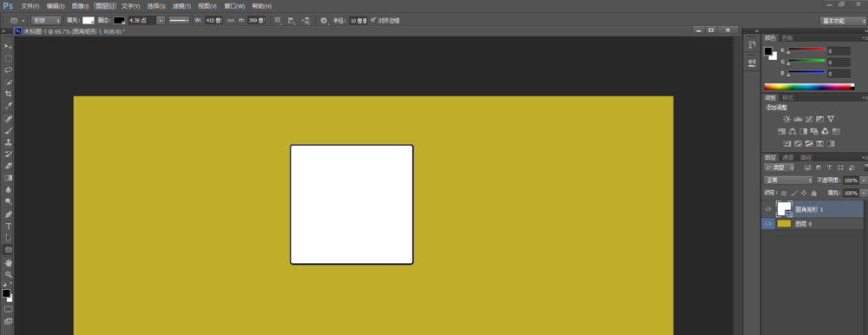Select the Brush tool

click(x=9, y=130)
